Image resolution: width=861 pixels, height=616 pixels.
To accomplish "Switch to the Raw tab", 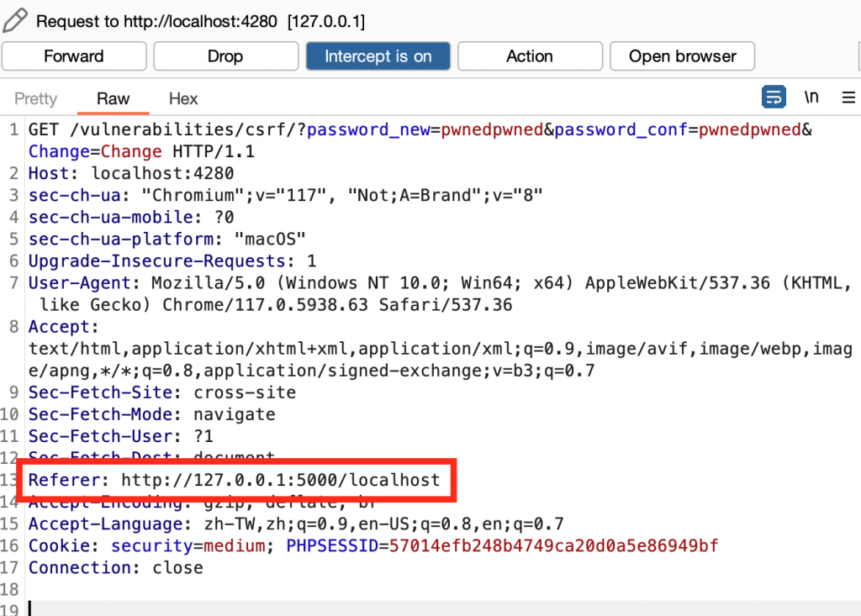I will (114, 99).
